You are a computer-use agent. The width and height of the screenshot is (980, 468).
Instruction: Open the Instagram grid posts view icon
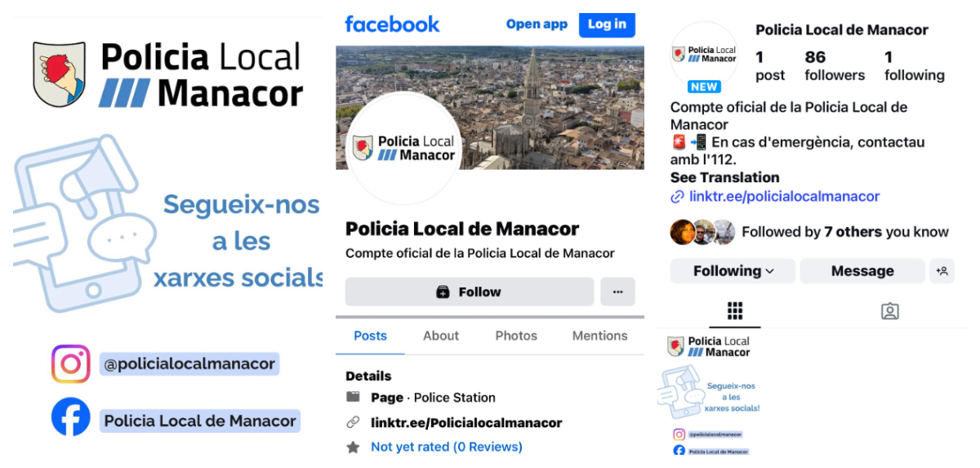pyautogui.click(x=734, y=310)
